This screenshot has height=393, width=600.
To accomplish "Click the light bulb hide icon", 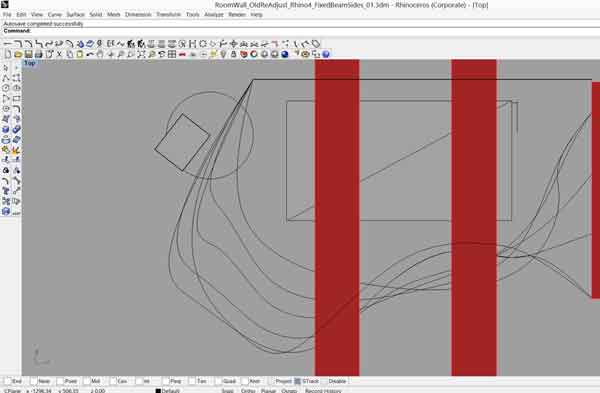I will click(x=223, y=54).
